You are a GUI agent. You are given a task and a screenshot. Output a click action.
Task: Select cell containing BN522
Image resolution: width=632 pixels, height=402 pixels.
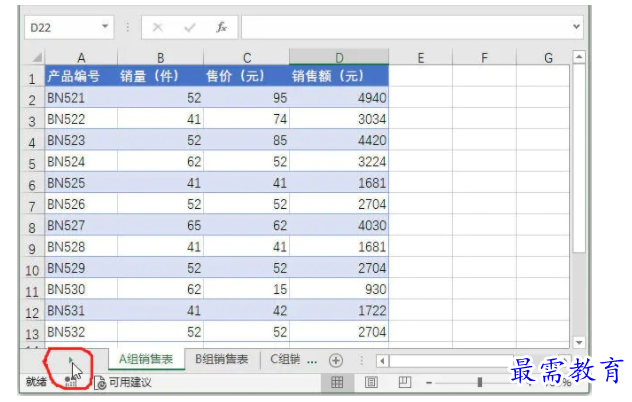pos(81,119)
